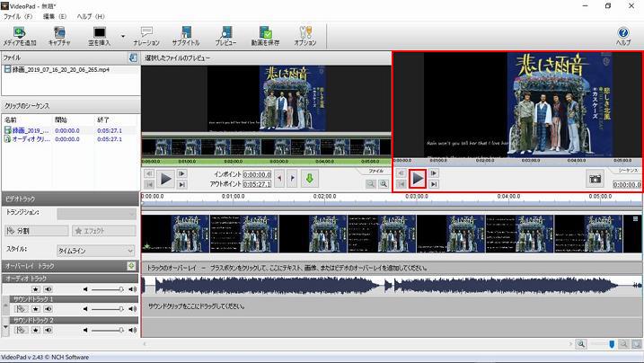Open the トランジション dropdown
Image resolution: width=644 pixels, height=363 pixels.
[96, 214]
